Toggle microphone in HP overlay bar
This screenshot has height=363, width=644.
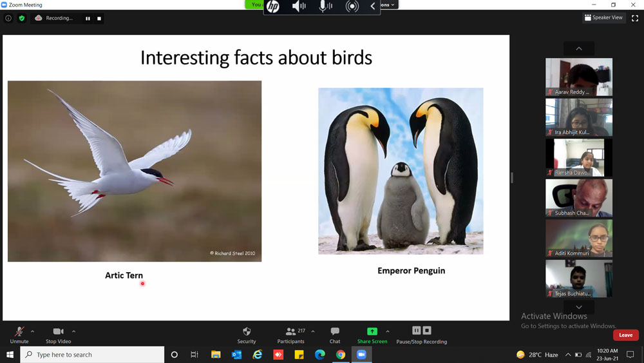pos(325,6)
